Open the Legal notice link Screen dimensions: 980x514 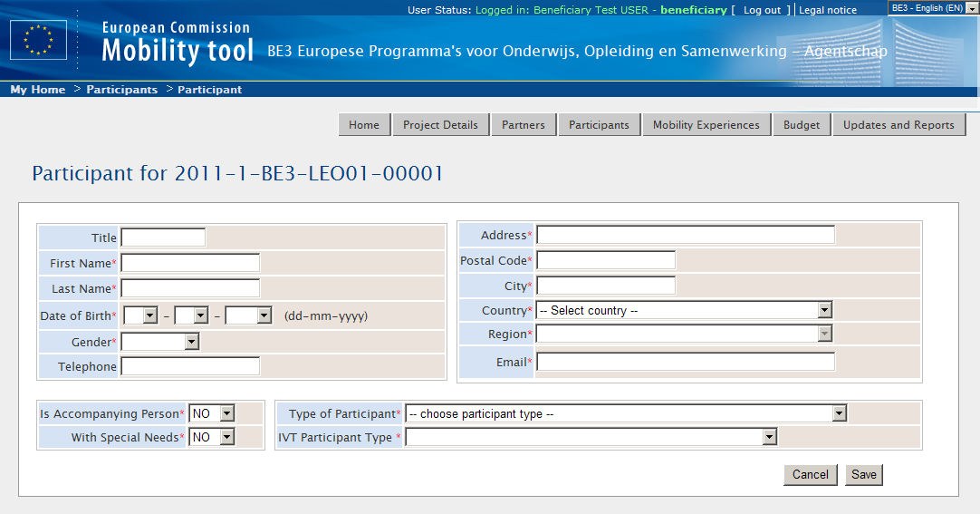point(828,10)
